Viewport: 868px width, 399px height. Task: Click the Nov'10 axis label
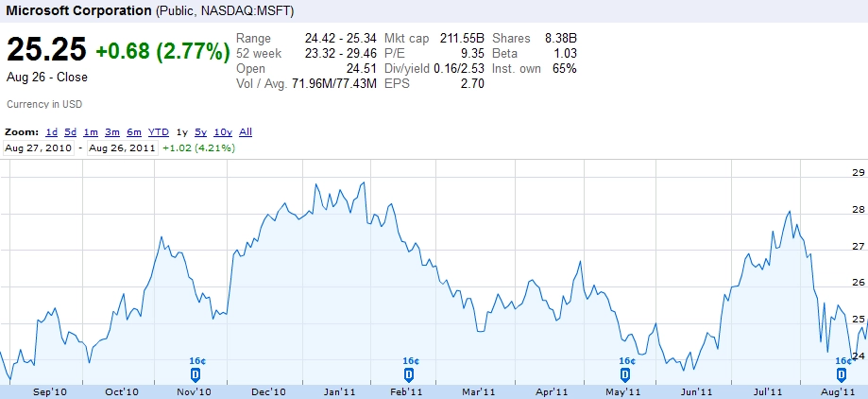(x=195, y=392)
